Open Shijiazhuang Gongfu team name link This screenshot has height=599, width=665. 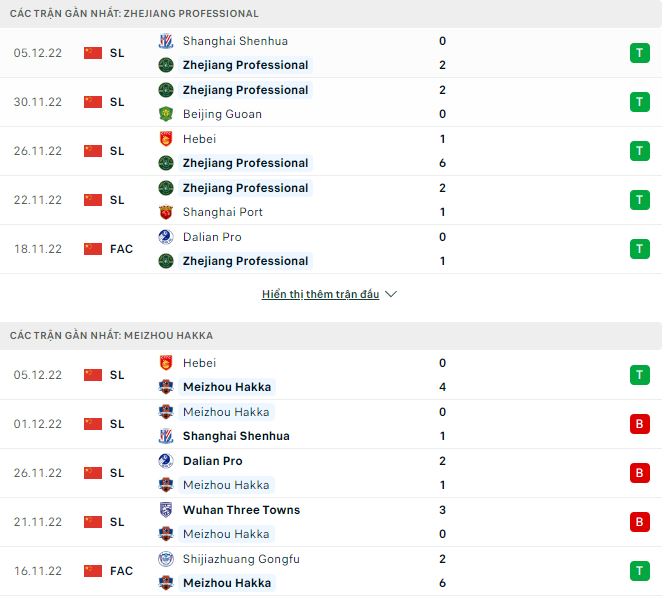241,559
